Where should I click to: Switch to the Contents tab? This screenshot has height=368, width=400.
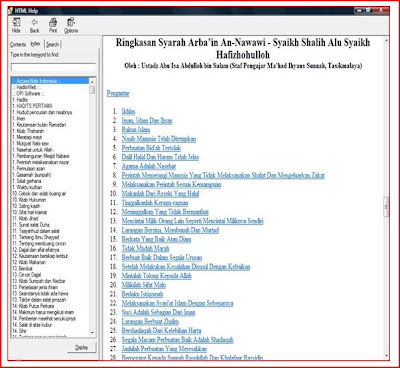point(18,44)
